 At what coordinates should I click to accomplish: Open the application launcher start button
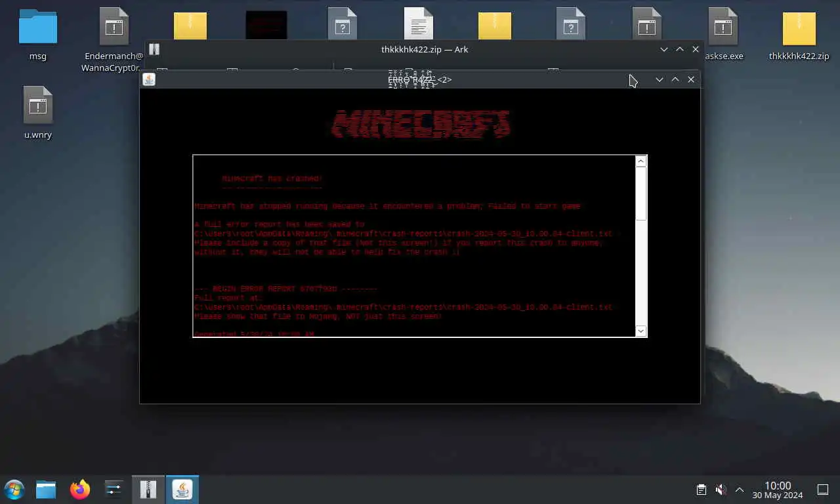14,490
